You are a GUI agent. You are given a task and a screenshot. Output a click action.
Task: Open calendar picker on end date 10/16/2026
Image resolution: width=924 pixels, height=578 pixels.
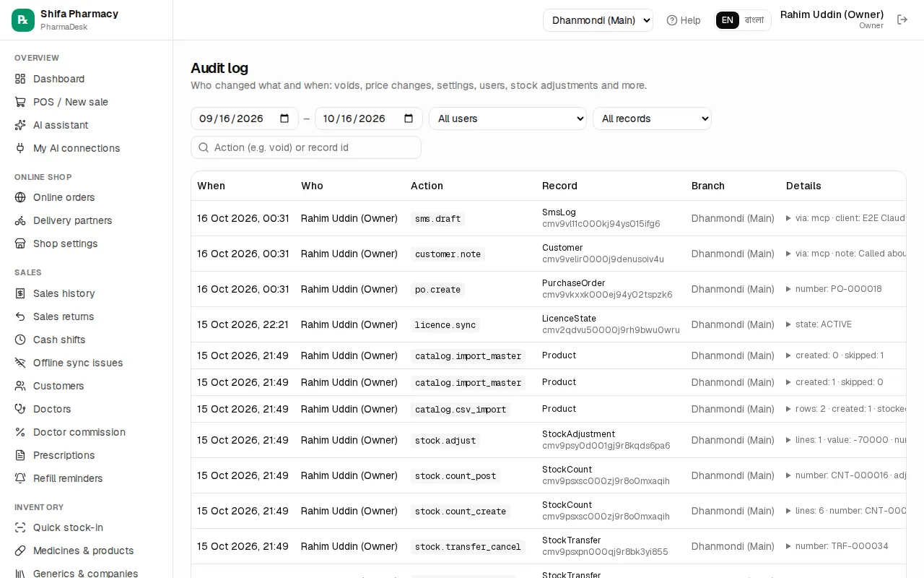pyautogui.click(x=409, y=118)
